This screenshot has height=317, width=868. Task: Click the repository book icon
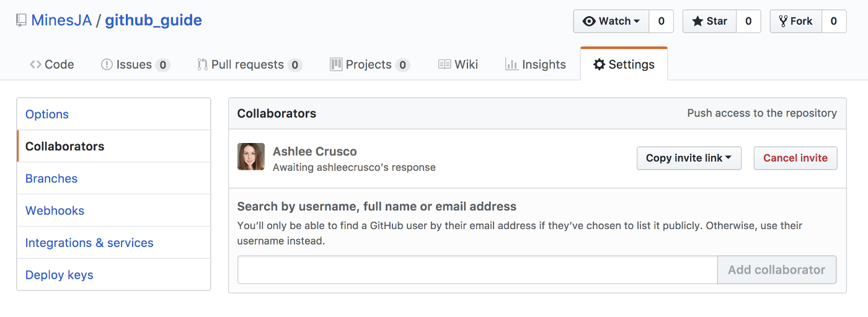22,20
